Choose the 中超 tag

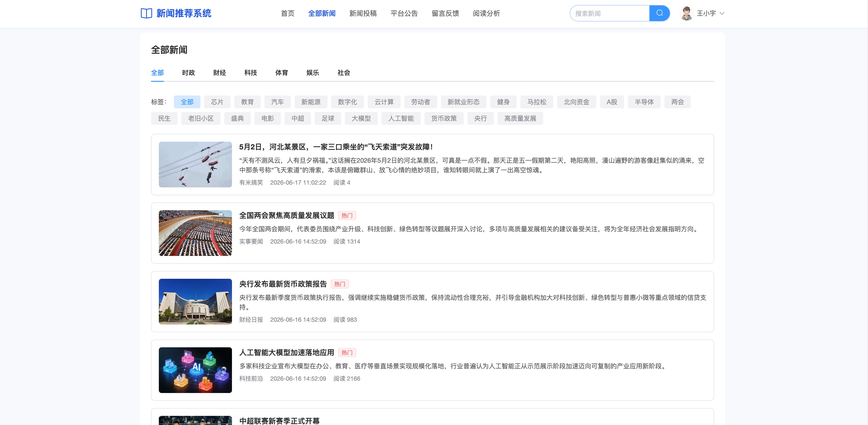298,118
